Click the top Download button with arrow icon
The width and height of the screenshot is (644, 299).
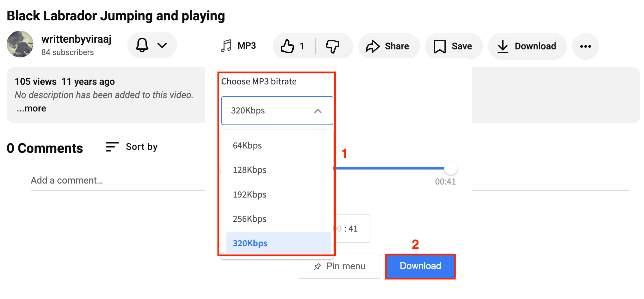tap(527, 46)
